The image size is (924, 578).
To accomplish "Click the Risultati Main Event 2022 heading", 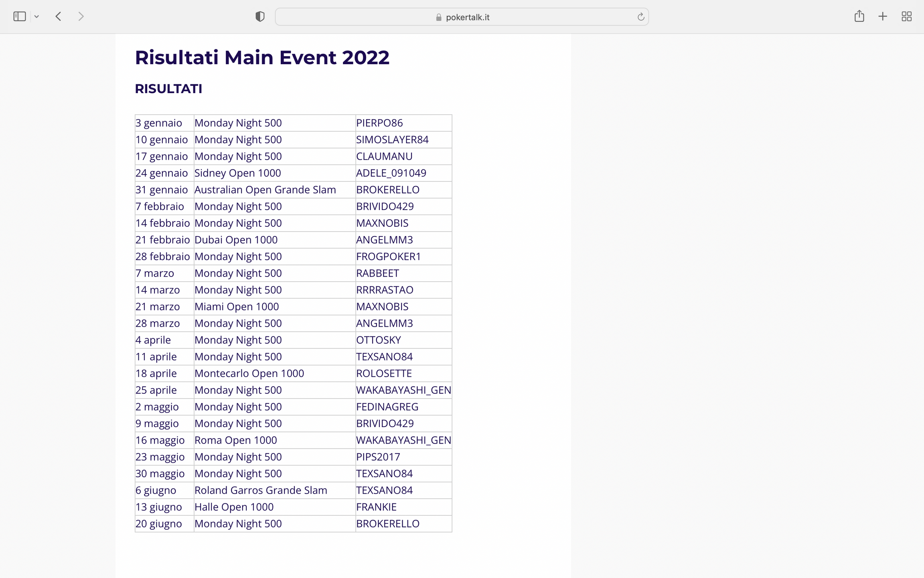I will click(x=262, y=57).
